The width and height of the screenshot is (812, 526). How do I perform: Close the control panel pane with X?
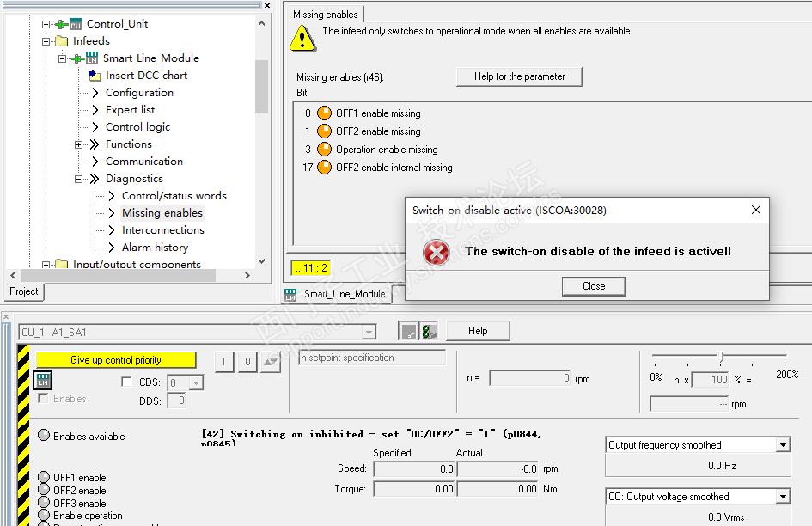click(x=4, y=316)
